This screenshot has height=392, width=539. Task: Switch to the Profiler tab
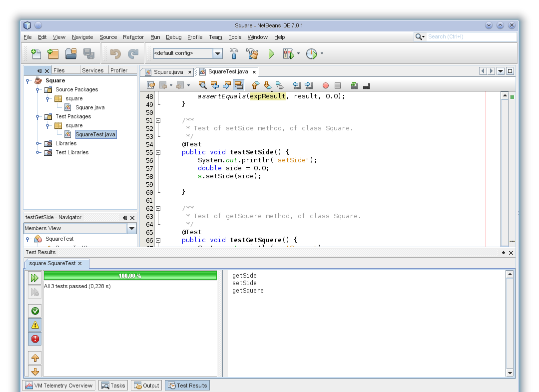point(119,70)
